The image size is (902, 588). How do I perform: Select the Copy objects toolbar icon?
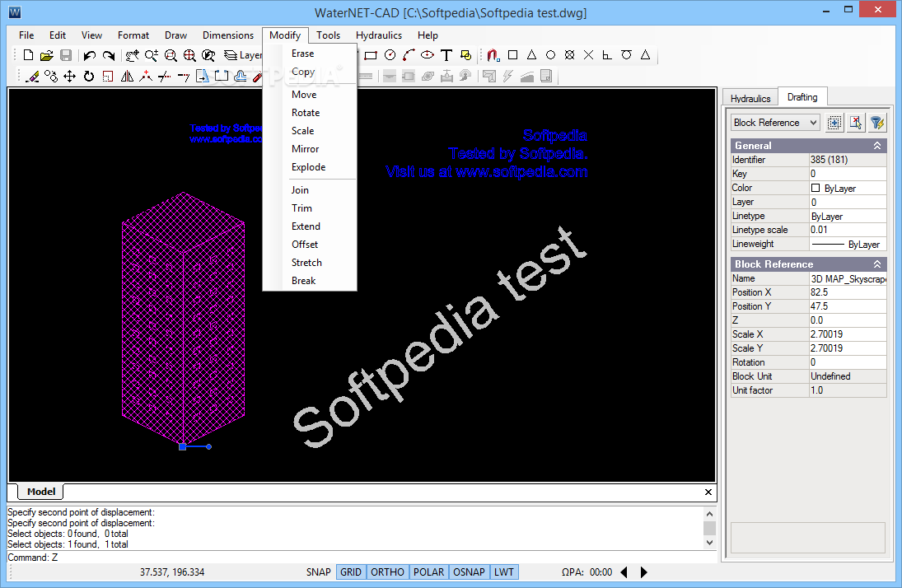(x=51, y=76)
